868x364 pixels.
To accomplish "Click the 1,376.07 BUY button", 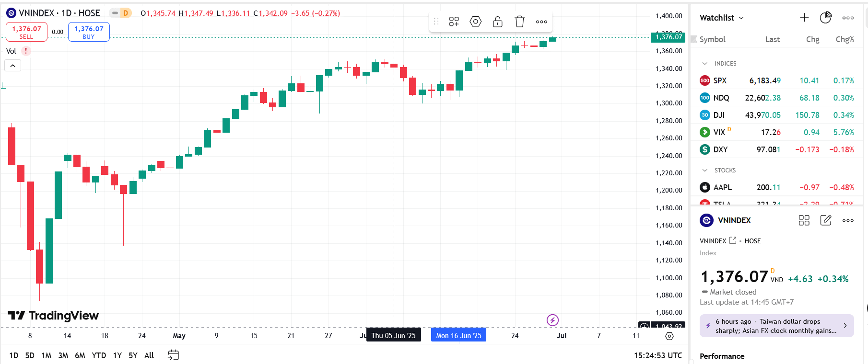I will pyautogui.click(x=89, y=32).
